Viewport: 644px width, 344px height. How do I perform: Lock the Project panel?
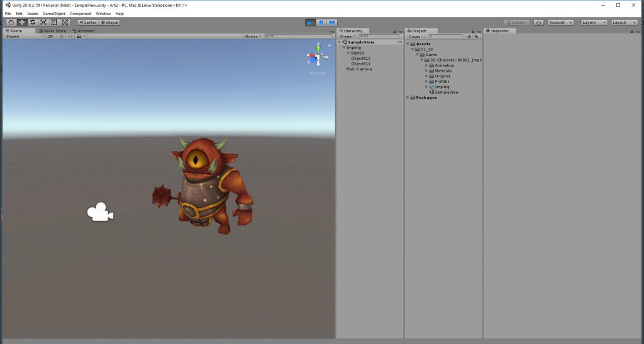[473, 31]
